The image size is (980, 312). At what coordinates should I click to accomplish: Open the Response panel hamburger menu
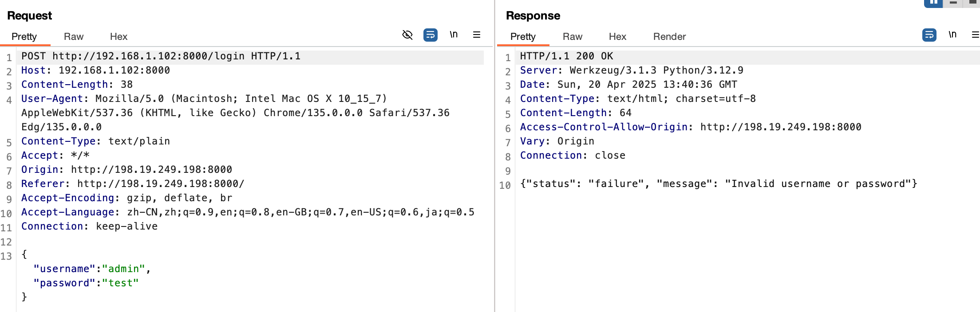click(976, 35)
